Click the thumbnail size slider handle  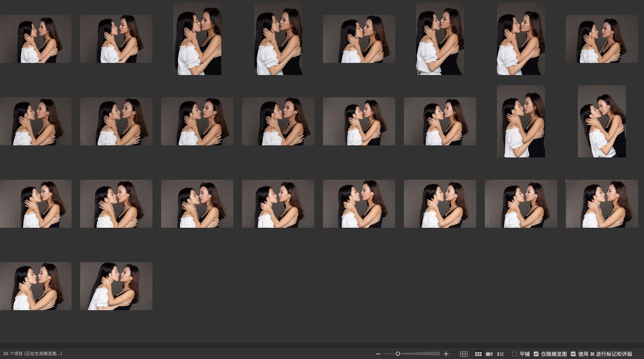click(398, 354)
